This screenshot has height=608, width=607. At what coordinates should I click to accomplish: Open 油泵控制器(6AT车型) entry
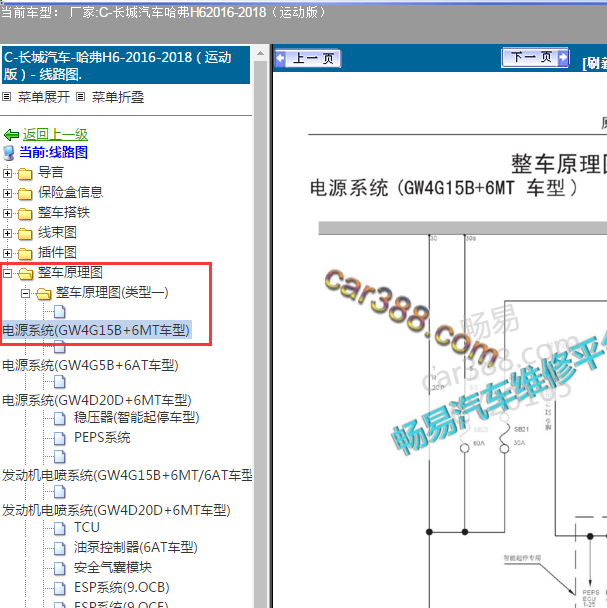coord(136,548)
